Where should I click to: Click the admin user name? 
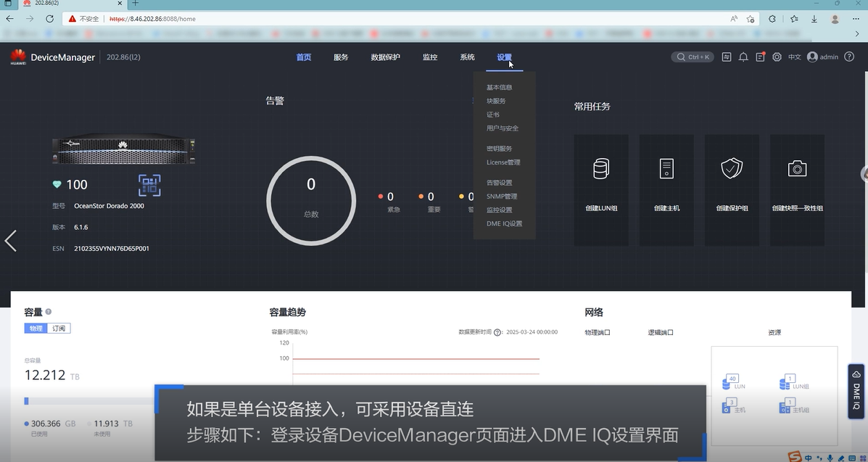tap(829, 57)
